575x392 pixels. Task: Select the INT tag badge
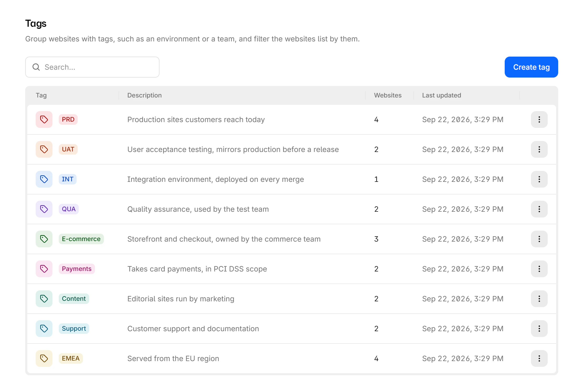pos(68,179)
